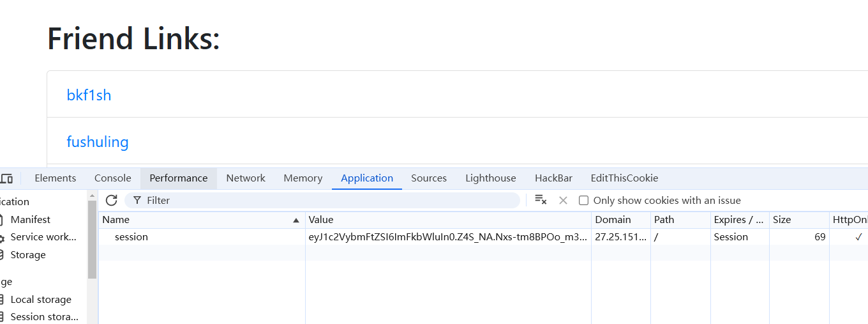
Task: Open the bkf1sh friend link
Action: click(89, 95)
